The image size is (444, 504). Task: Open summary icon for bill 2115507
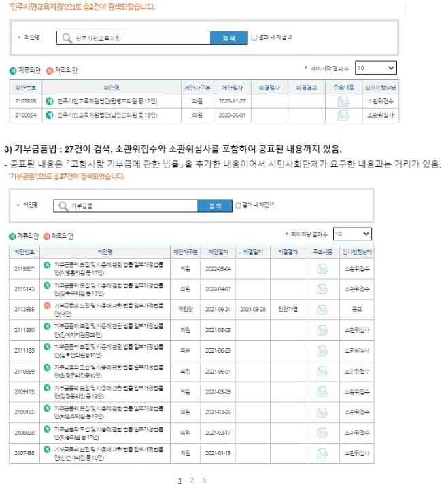[322, 269]
